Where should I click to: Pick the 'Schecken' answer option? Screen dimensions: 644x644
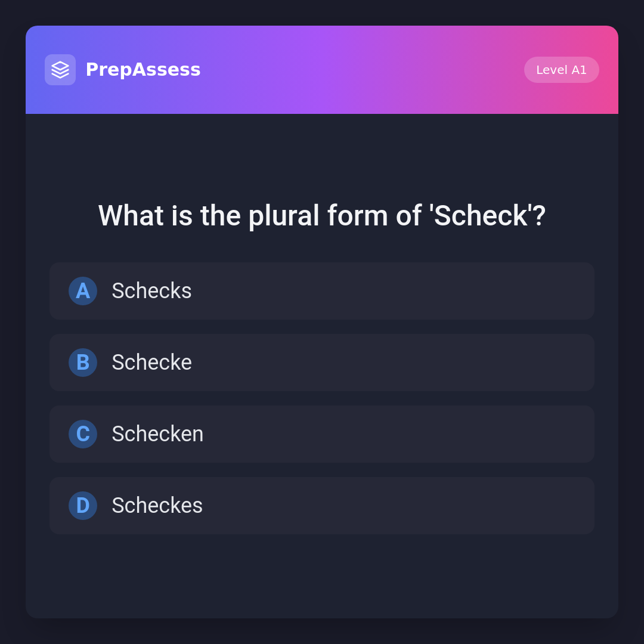pos(322,434)
